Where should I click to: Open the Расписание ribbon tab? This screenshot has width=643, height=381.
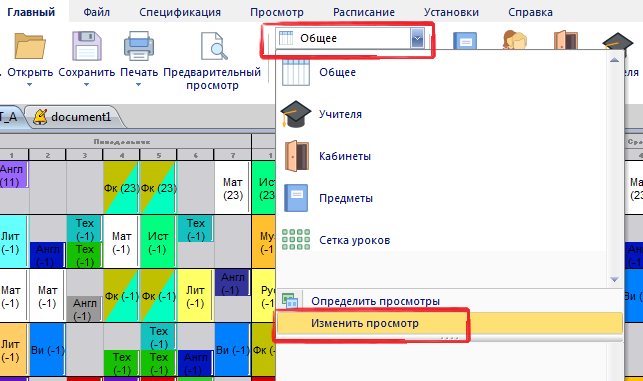[x=364, y=12]
